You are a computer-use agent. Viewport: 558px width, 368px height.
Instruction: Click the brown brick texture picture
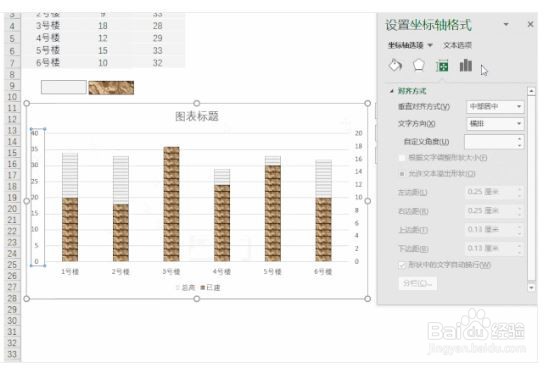tap(111, 88)
